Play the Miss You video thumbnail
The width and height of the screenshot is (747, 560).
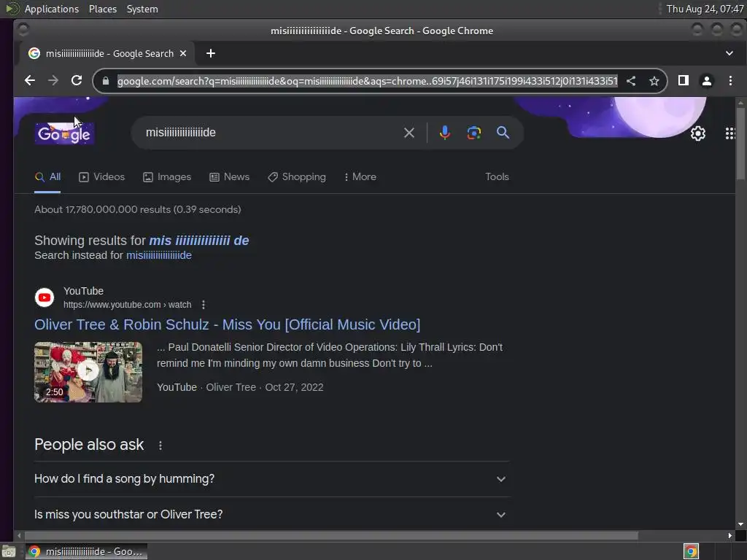[x=88, y=372]
